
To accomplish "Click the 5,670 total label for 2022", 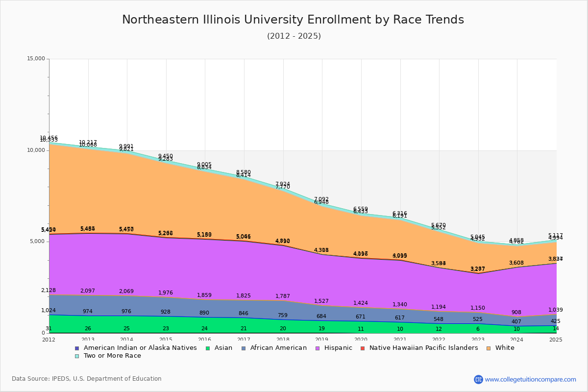I will [439, 225].
